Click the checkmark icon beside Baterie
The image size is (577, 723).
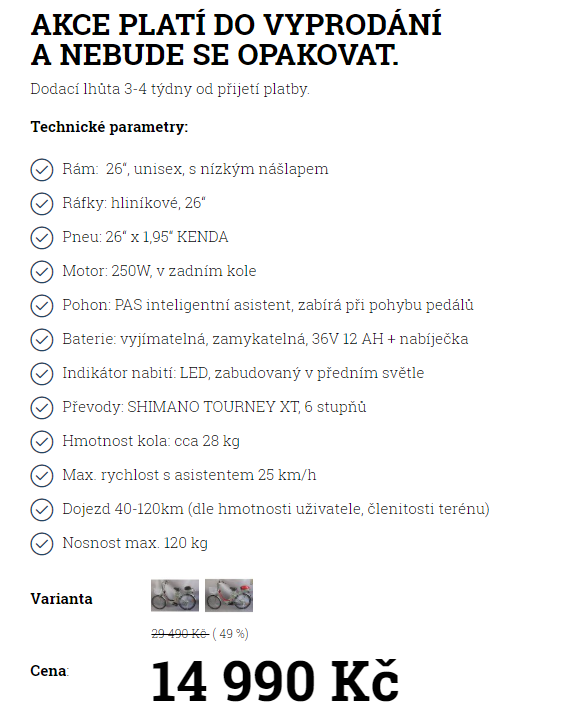[x=42, y=340]
